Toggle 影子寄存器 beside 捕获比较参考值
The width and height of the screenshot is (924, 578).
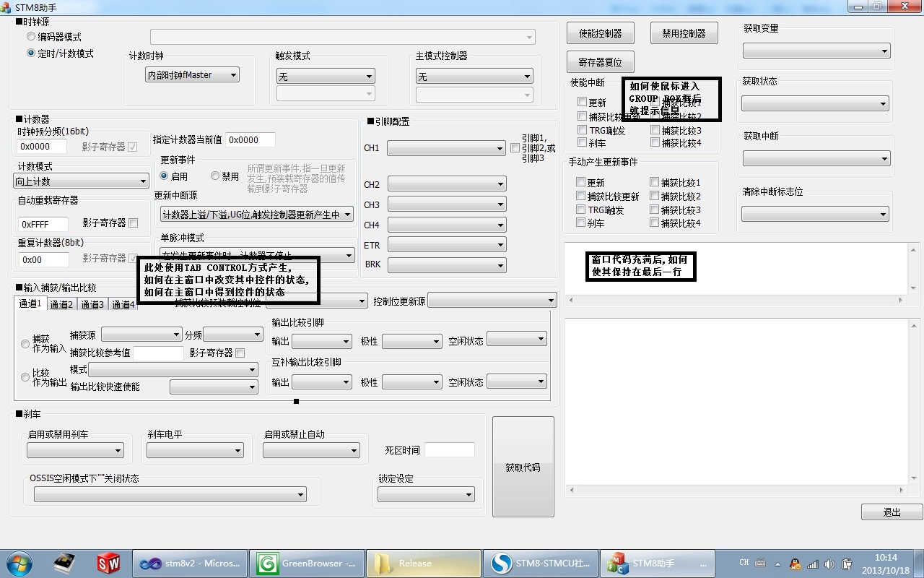240,353
